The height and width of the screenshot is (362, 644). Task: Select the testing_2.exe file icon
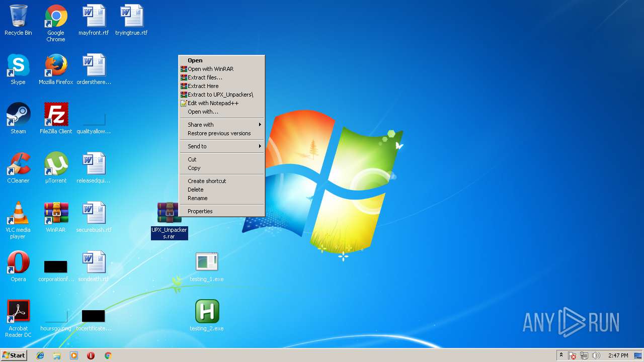click(x=207, y=316)
